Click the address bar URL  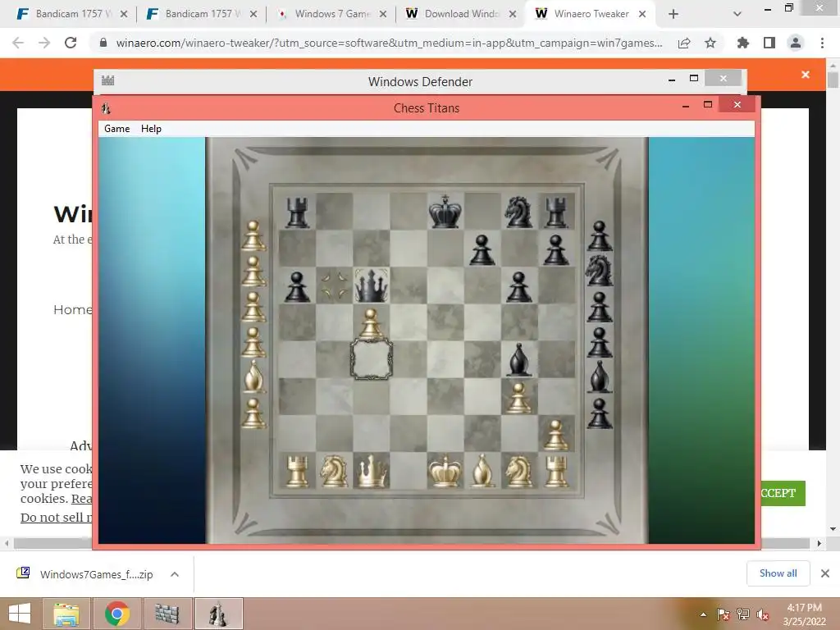click(389, 43)
